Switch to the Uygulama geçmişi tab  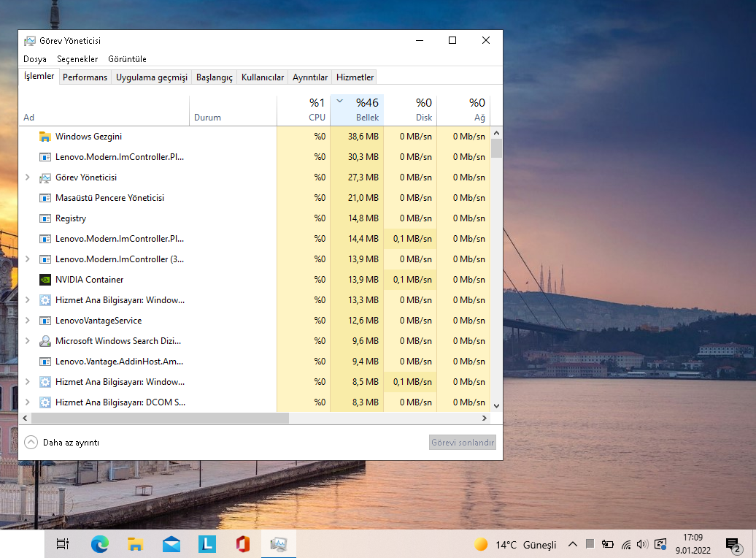point(151,77)
